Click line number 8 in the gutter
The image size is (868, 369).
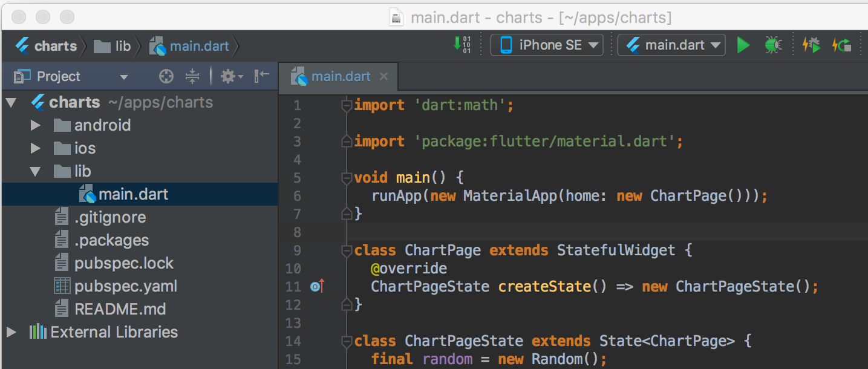click(296, 232)
